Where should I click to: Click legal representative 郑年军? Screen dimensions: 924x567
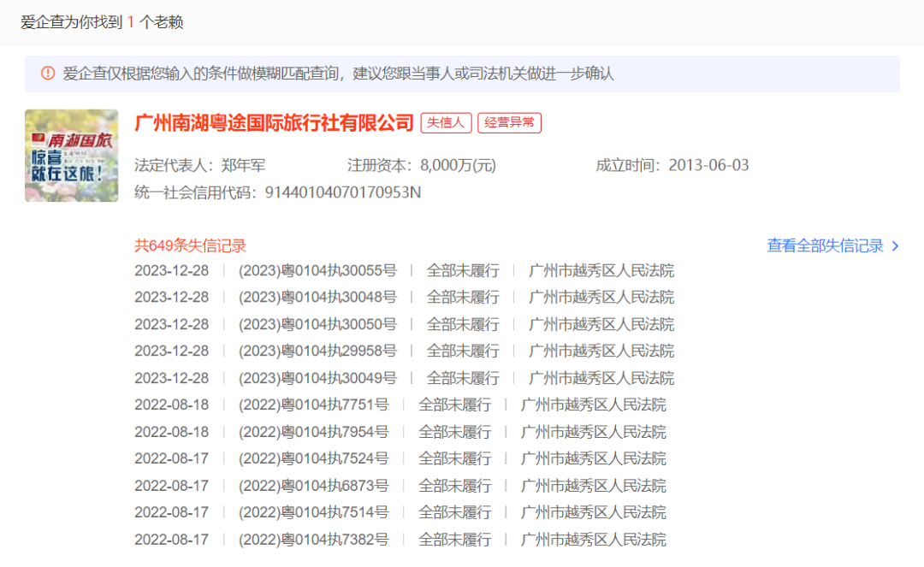(243, 165)
